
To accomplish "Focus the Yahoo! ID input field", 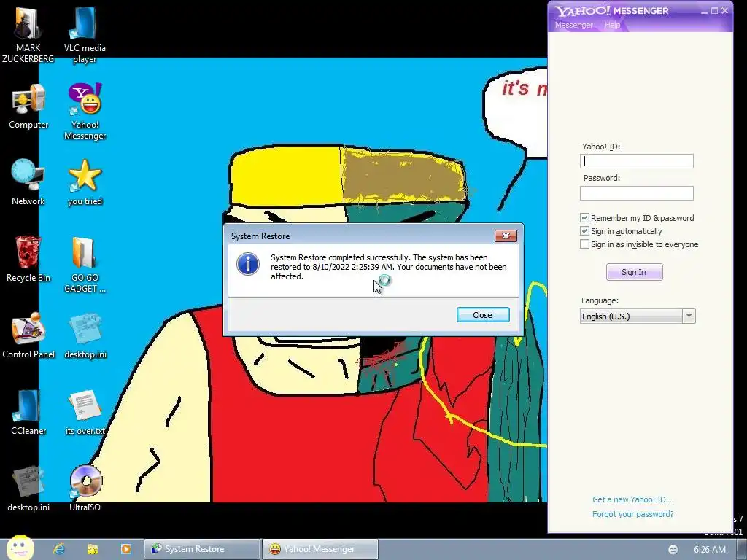I will (636, 161).
